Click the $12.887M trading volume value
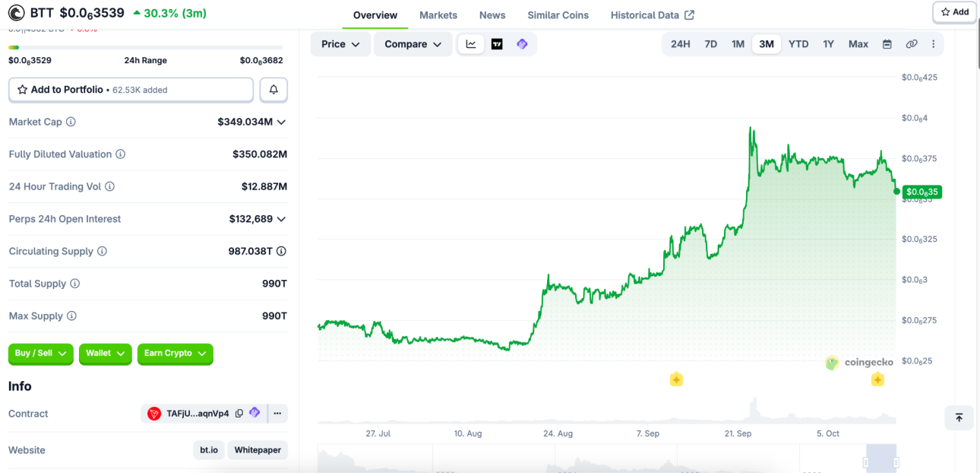This screenshot has height=473, width=980. 264,186
